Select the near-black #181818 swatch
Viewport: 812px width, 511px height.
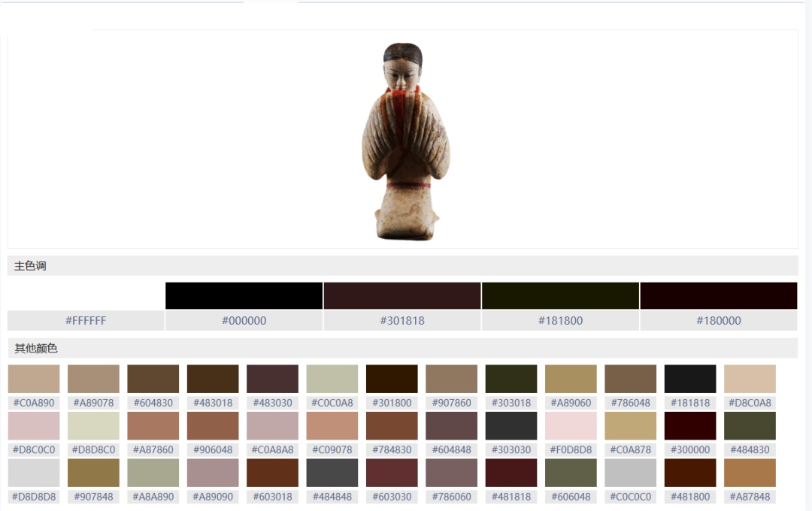(x=690, y=379)
